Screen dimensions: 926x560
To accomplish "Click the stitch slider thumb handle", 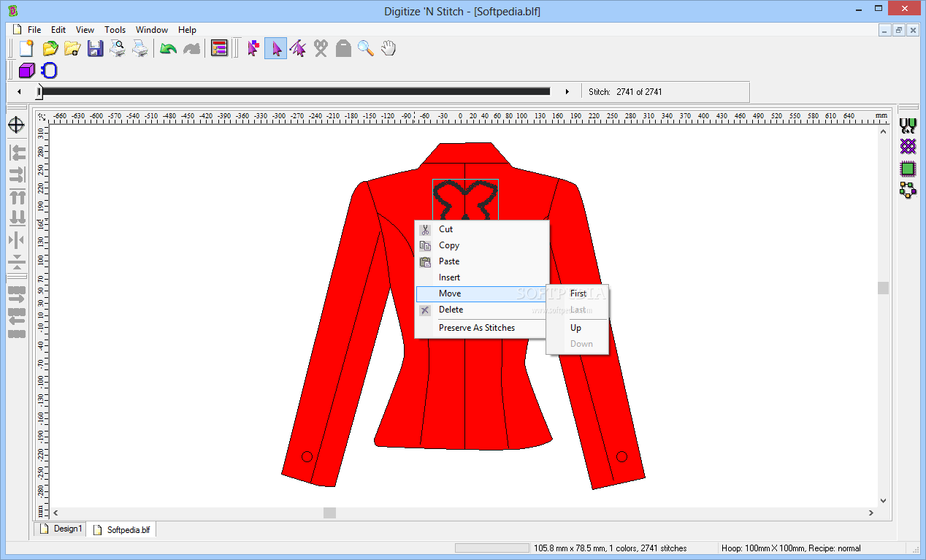I will coord(39,91).
